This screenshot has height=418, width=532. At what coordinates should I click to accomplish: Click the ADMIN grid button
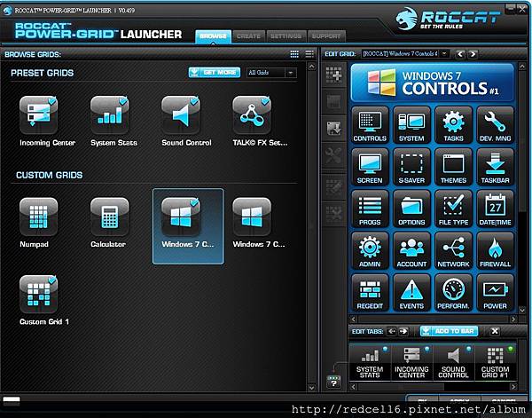370,250
